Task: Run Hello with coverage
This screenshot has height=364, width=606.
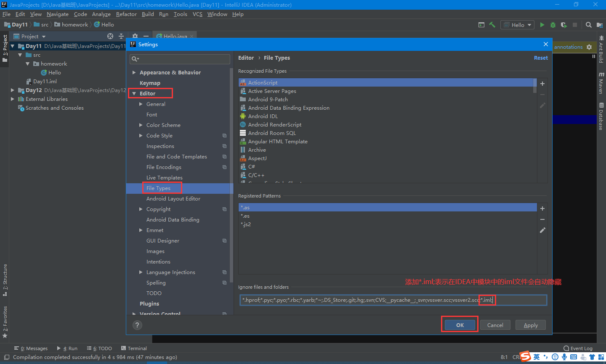Action: [564, 25]
